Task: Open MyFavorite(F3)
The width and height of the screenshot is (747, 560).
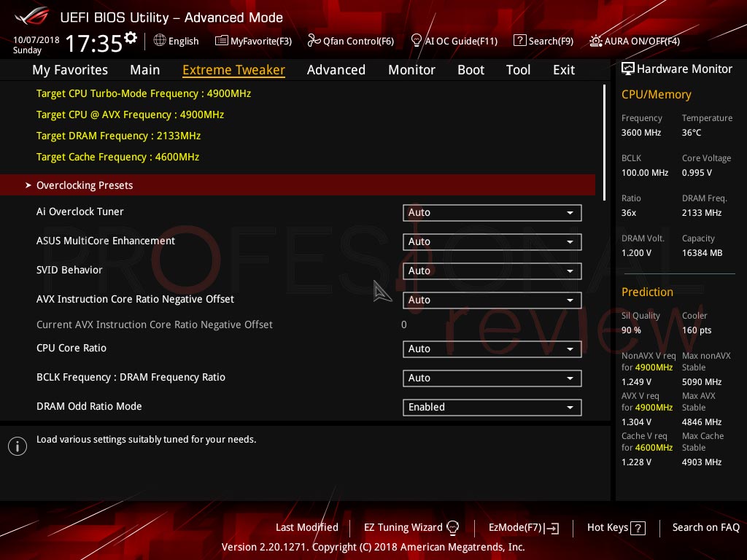Action: [x=253, y=41]
